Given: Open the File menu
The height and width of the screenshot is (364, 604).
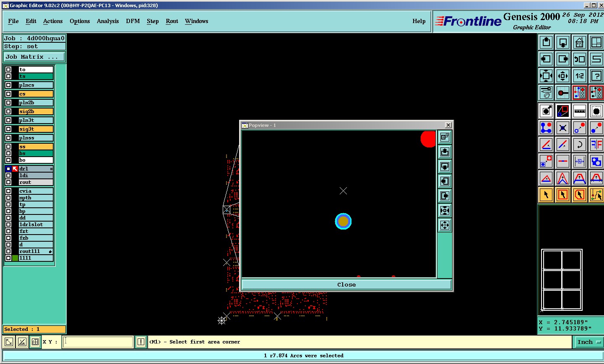Looking at the screenshot, I should click(13, 21).
